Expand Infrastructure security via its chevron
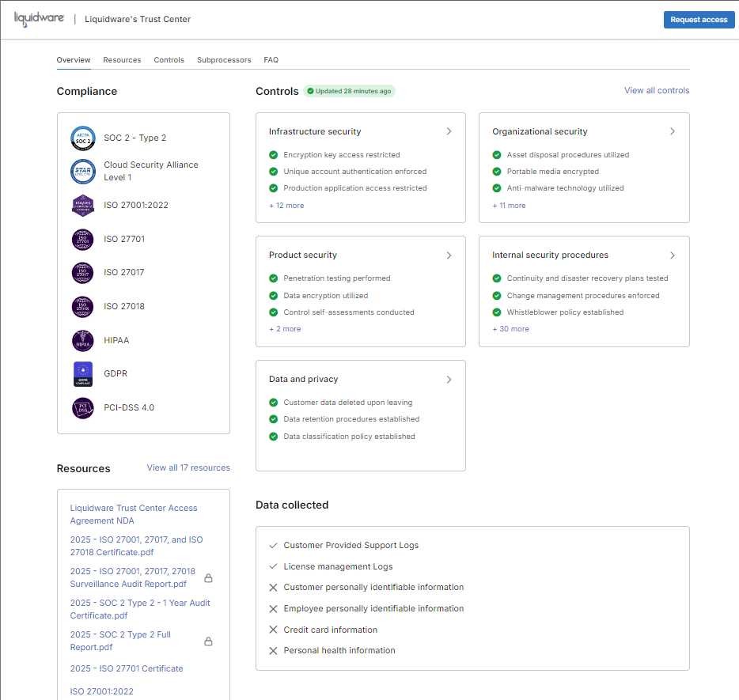 pos(449,131)
